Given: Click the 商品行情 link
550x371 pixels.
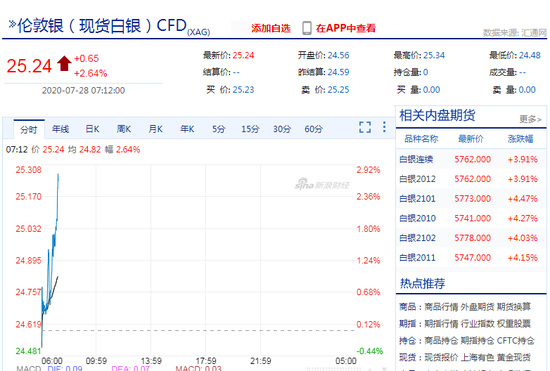Looking at the screenshot, I should click(441, 307).
